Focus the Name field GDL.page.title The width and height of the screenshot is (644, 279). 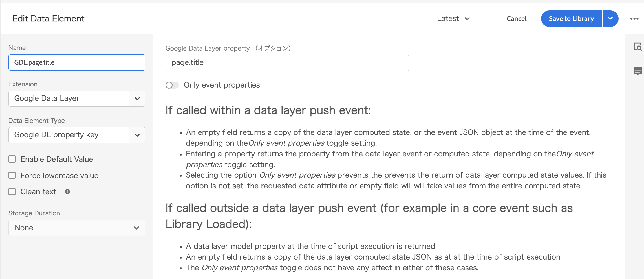point(77,62)
